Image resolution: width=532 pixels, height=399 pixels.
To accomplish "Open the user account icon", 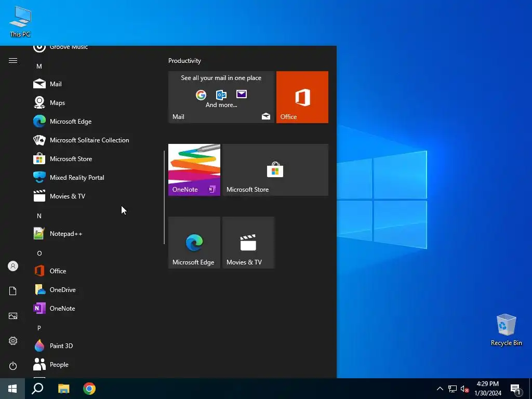I will click(x=13, y=266).
